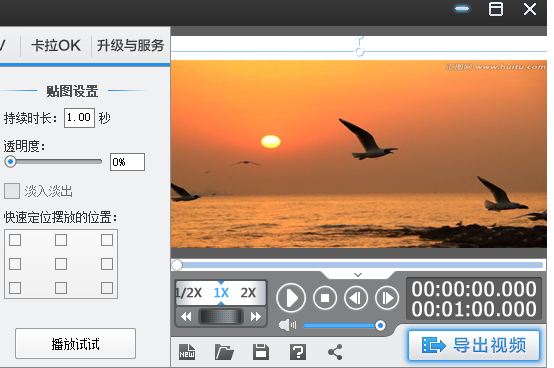Select center position checkbox
The image size is (554, 368).
click(x=61, y=264)
